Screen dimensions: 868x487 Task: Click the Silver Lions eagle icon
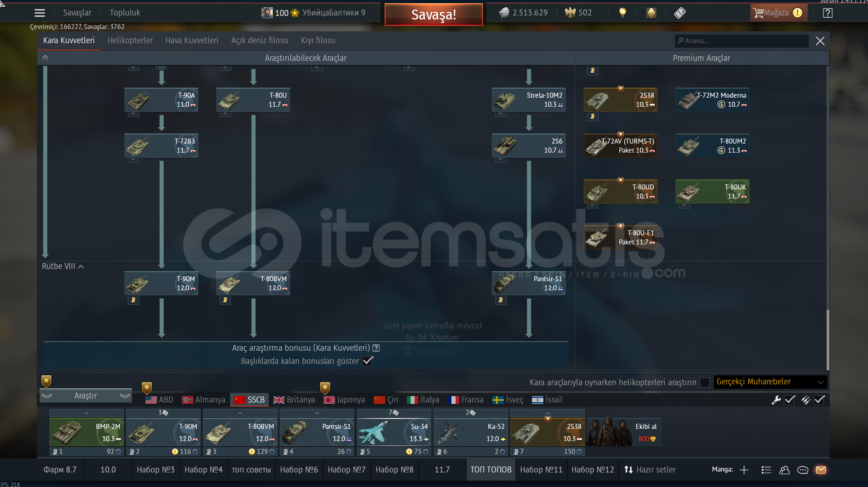504,13
